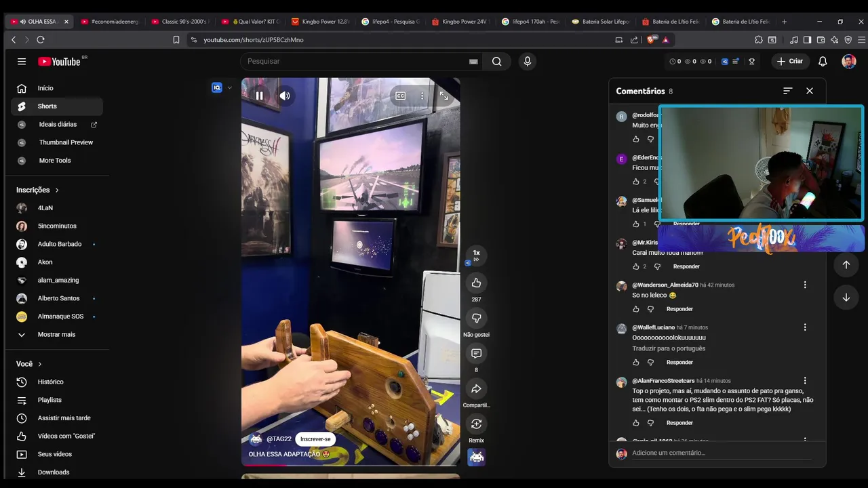Dislike @AlanFrancoStreetcars' comment

650,423
